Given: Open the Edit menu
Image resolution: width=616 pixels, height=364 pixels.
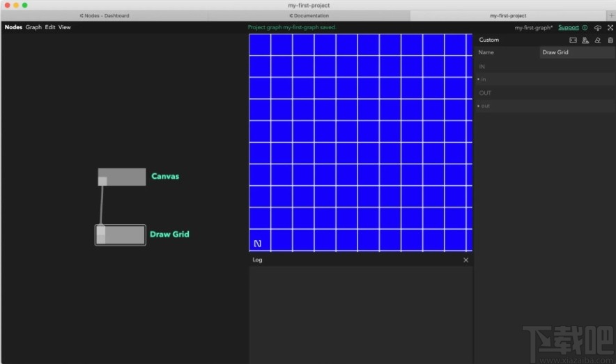Looking at the screenshot, I should click(50, 27).
